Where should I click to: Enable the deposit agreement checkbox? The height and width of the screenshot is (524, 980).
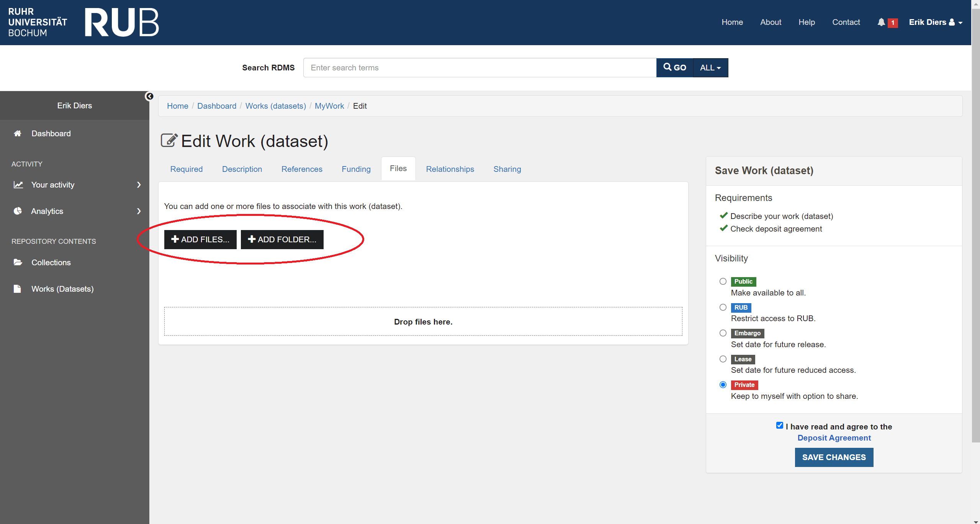779,426
